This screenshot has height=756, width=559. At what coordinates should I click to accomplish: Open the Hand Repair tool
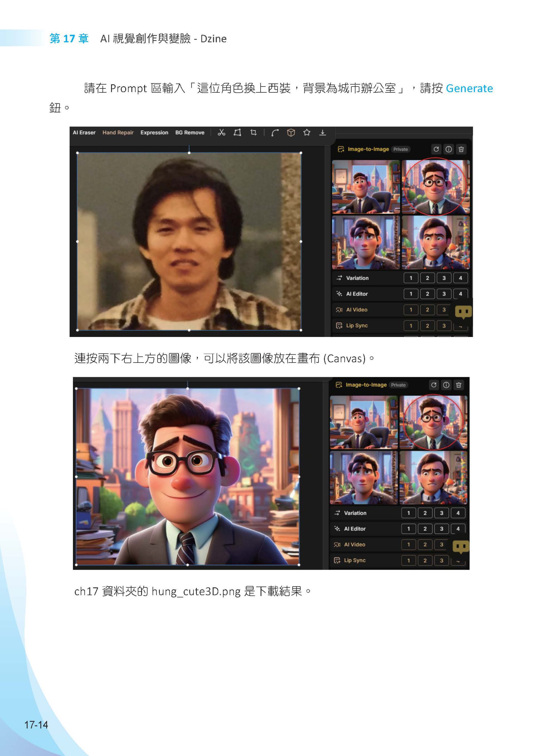pyautogui.click(x=118, y=133)
